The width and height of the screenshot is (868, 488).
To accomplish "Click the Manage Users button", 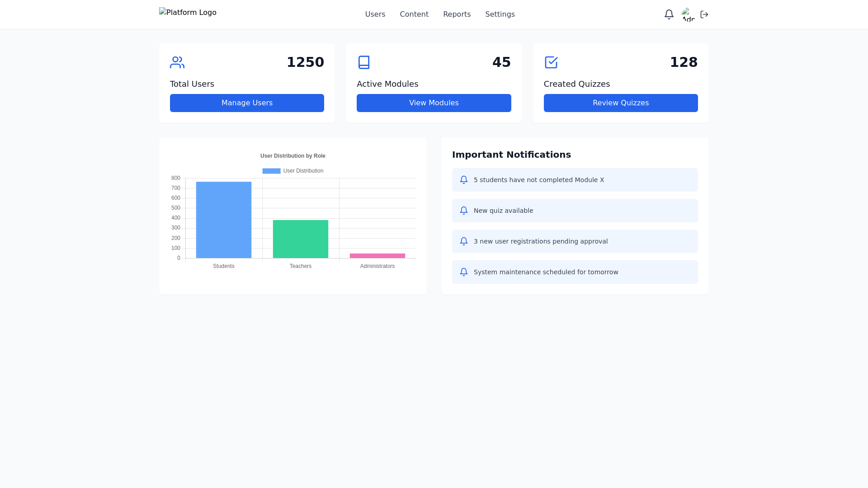I will click(x=247, y=103).
